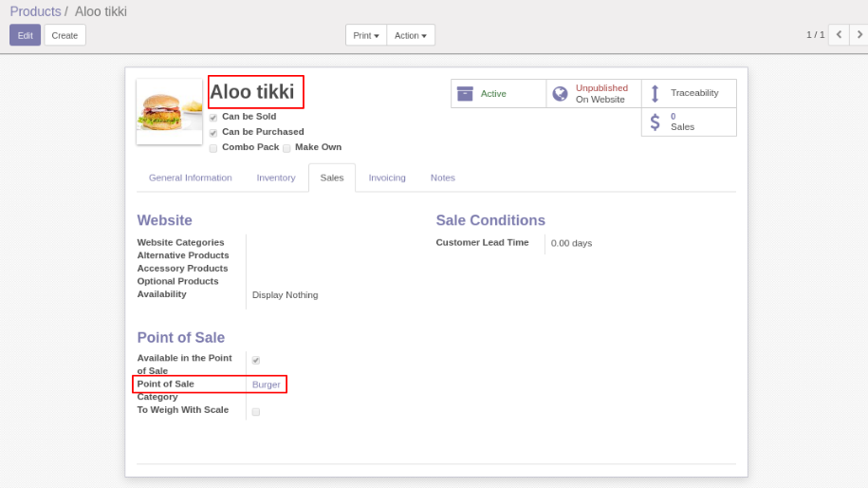Viewport: 868px width, 488px height.
Task: Click the archive box Active icon
Action: pyautogui.click(x=465, y=93)
